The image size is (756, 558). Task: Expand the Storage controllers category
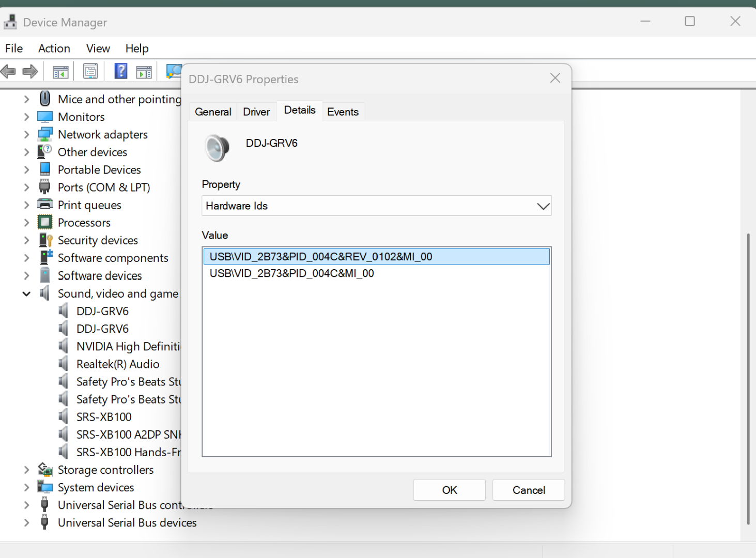(x=26, y=470)
